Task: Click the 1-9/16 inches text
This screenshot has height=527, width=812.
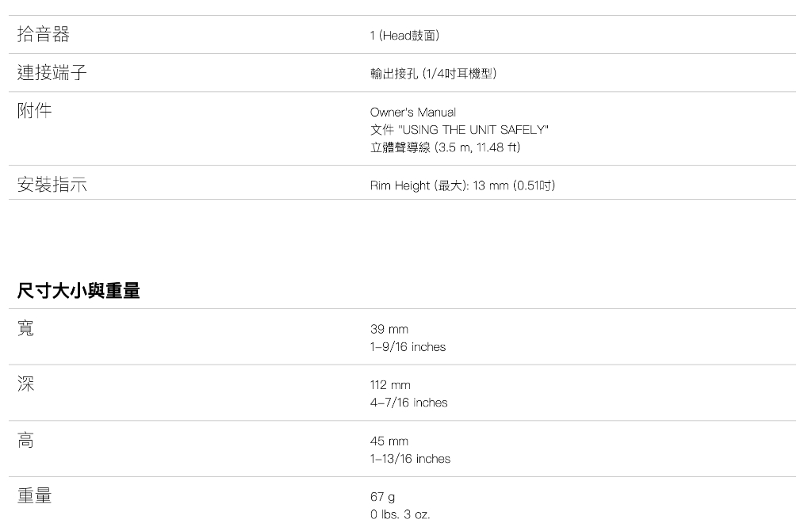Action: (408, 347)
